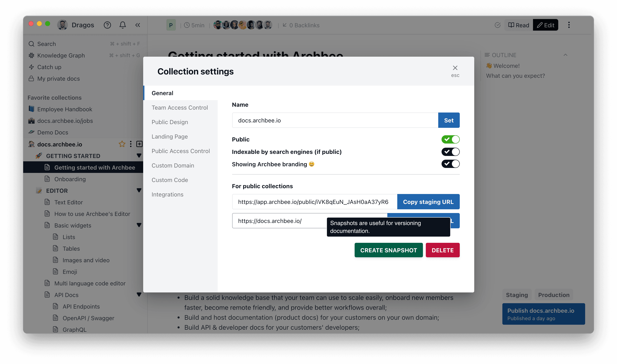Toggle Indexable by search engines switch

450,152
